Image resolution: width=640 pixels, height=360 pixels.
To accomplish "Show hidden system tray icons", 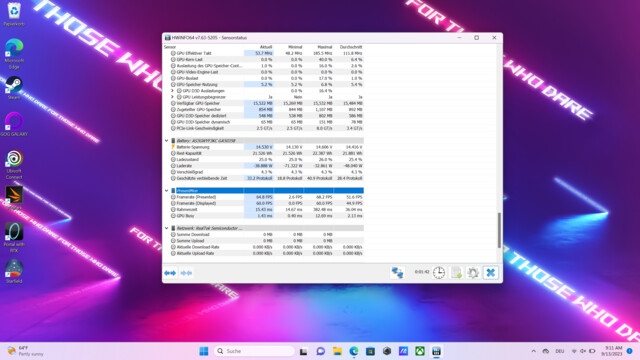I will (533, 351).
